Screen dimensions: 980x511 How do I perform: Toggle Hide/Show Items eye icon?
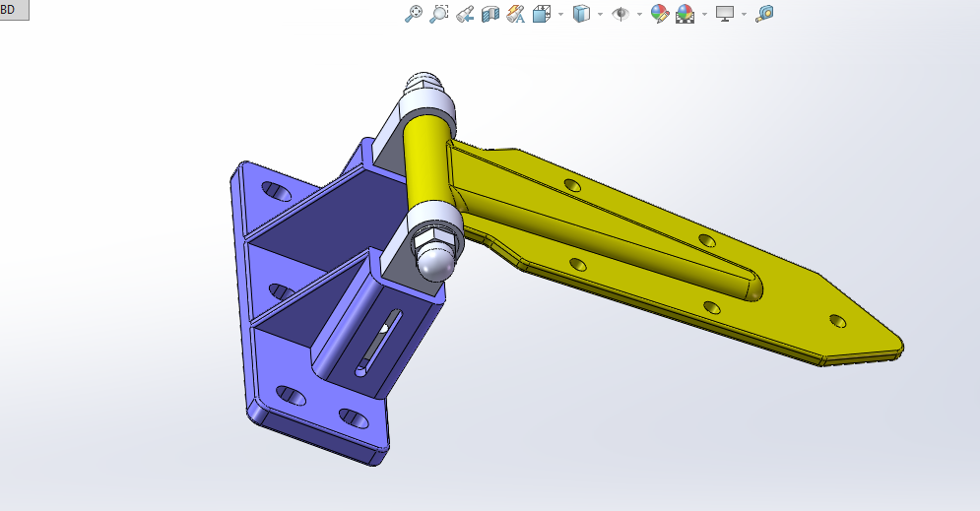pyautogui.click(x=620, y=13)
